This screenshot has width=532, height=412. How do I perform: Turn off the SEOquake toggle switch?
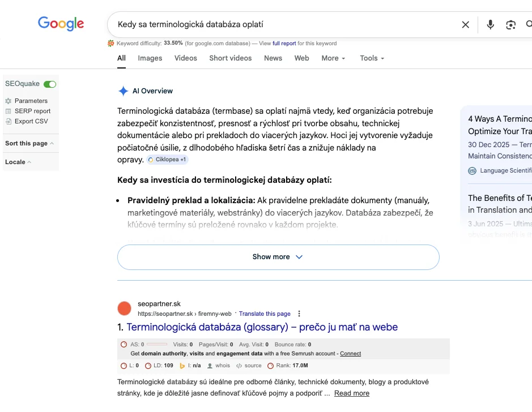50,84
